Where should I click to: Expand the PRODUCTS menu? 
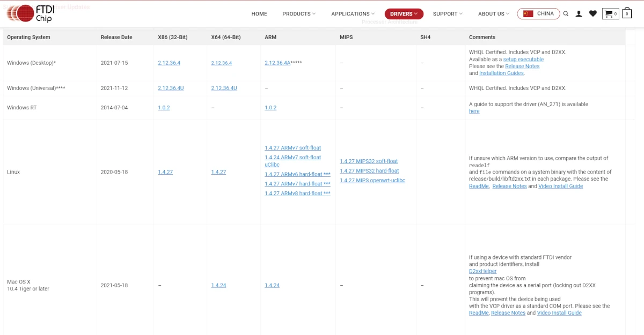click(x=299, y=14)
